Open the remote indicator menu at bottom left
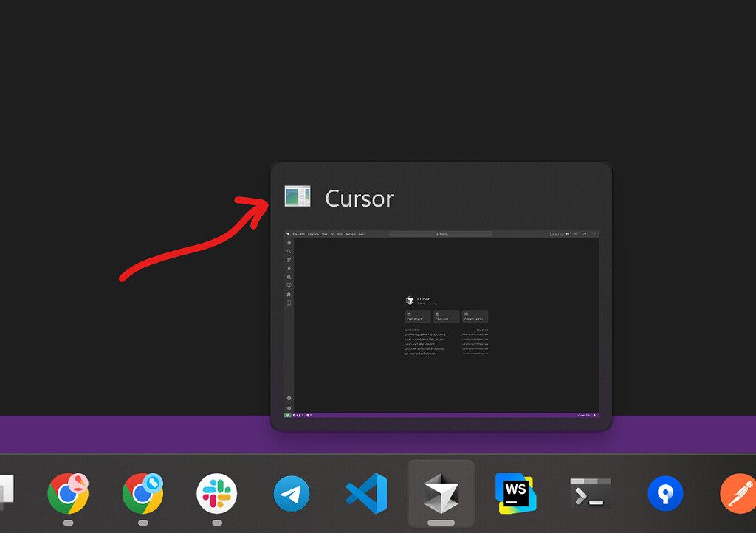Screen dimensions: 756x533 [287, 415]
